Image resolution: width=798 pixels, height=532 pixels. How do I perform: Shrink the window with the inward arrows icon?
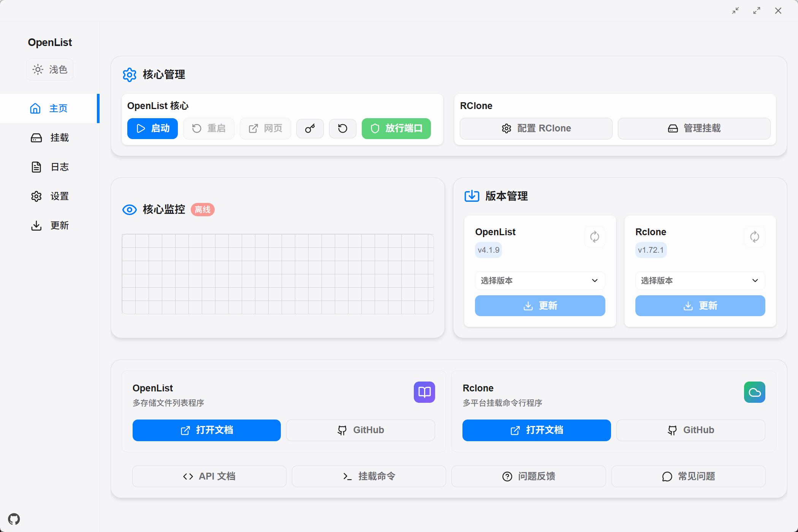coord(736,11)
